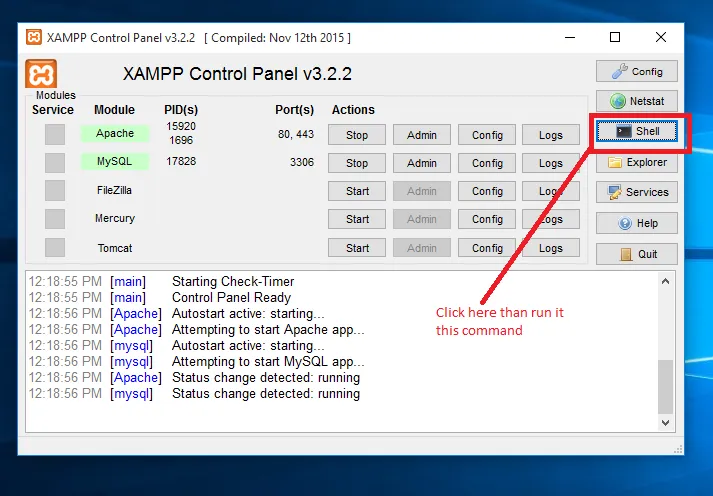View Tomcat Logs
The width and height of the screenshot is (713, 496).
pos(551,248)
